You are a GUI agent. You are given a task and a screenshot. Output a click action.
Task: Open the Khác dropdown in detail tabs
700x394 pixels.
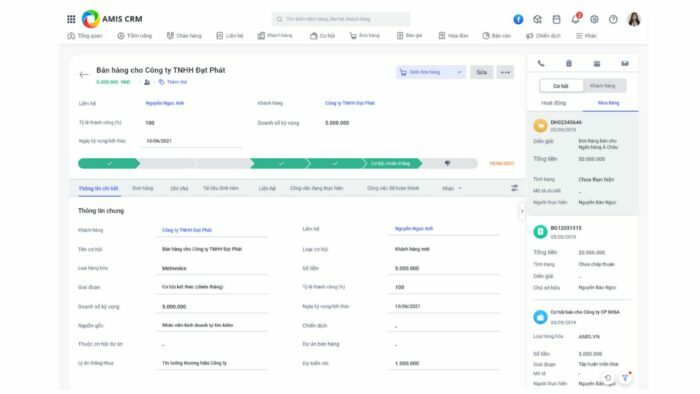(452, 188)
